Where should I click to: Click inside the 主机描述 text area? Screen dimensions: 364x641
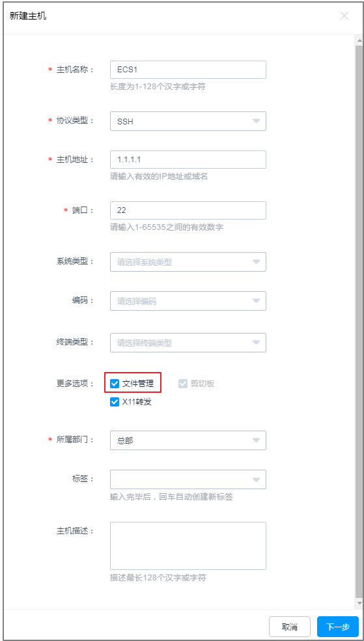pyautogui.click(x=188, y=546)
